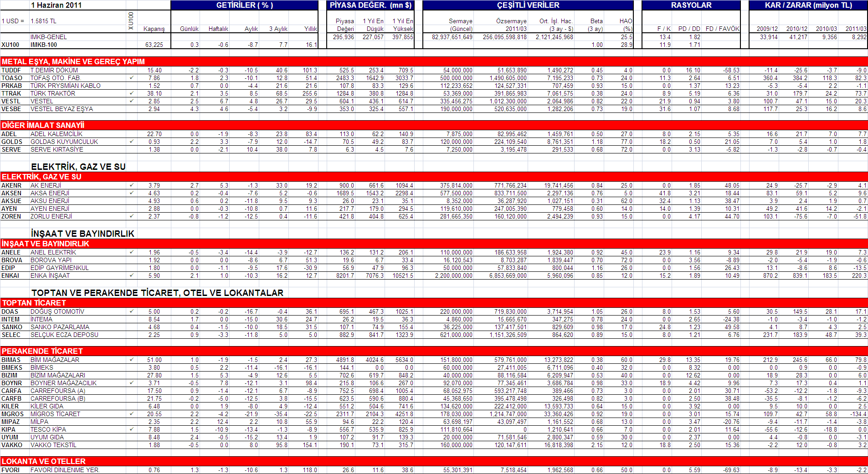This screenshot has width=868, height=474.
Task: Click the BİM MAĞAZALAR company cell
Action: (55, 360)
